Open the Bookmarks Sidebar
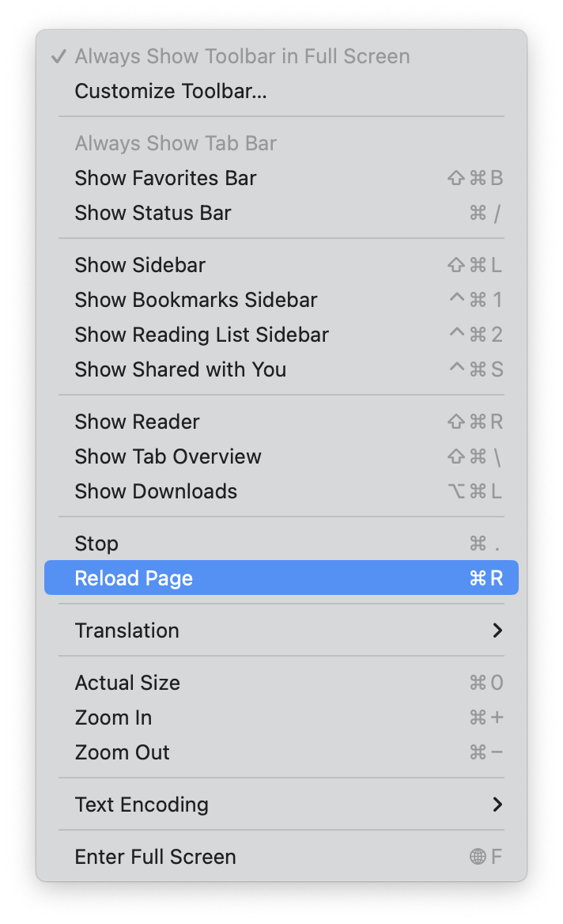The height and width of the screenshot is (924, 563). point(195,301)
